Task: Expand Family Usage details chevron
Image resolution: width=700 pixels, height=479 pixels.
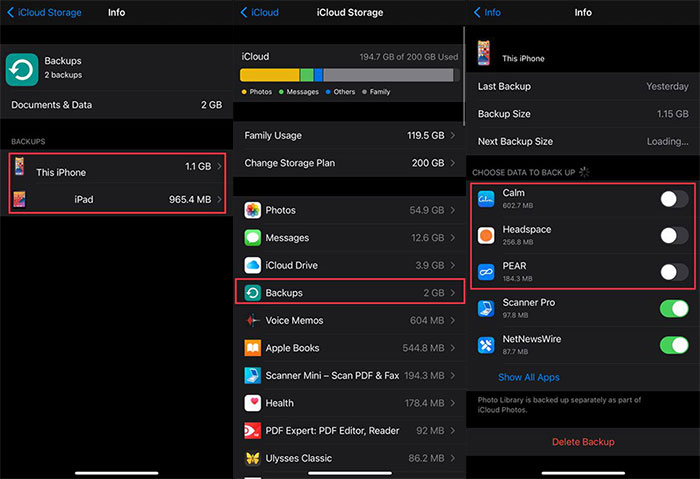Action: (x=453, y=135)
